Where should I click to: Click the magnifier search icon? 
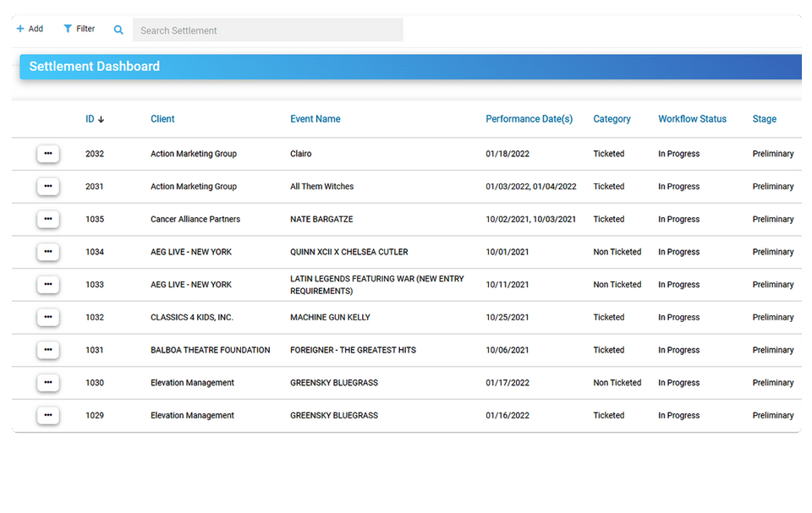click(x=118, y=30)
